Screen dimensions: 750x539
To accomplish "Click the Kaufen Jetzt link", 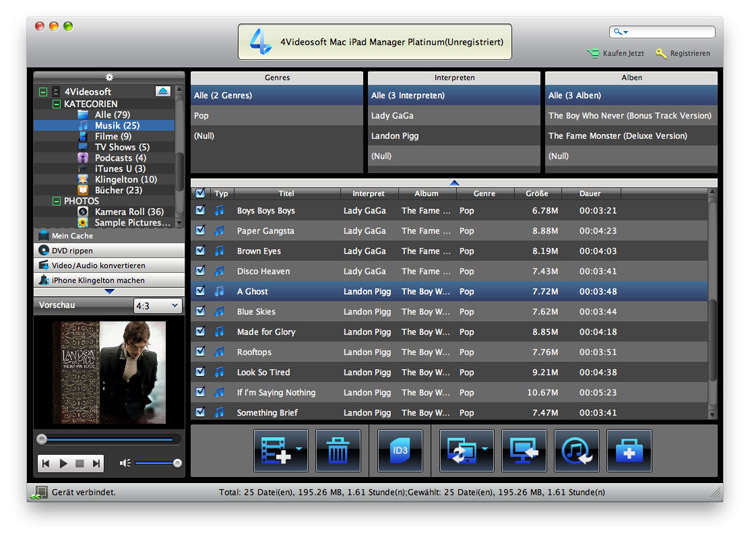I will point(622,53).
